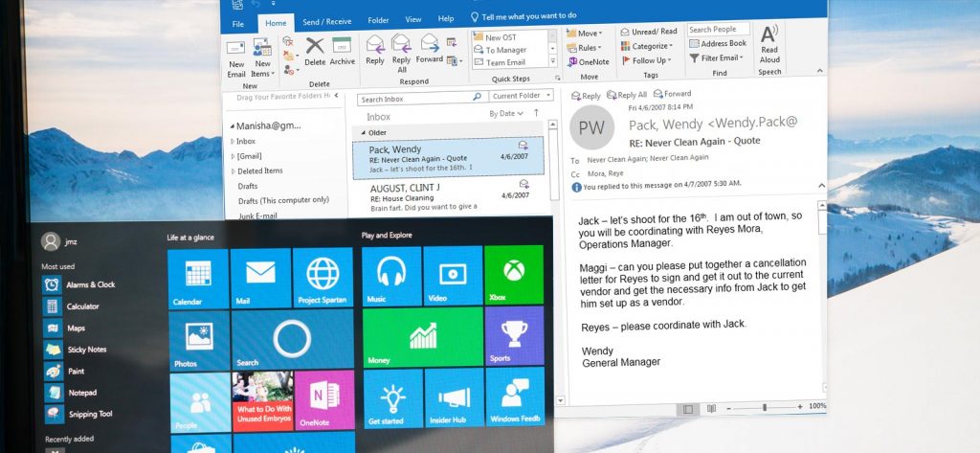
Task: Click the Ignore conversation icon
Action: 287,41
